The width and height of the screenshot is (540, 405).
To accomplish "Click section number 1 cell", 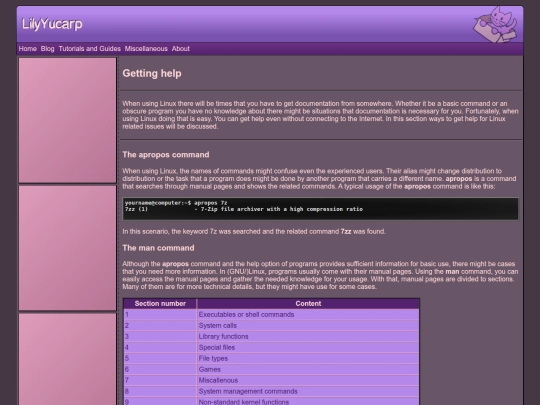I will [160, 314].
